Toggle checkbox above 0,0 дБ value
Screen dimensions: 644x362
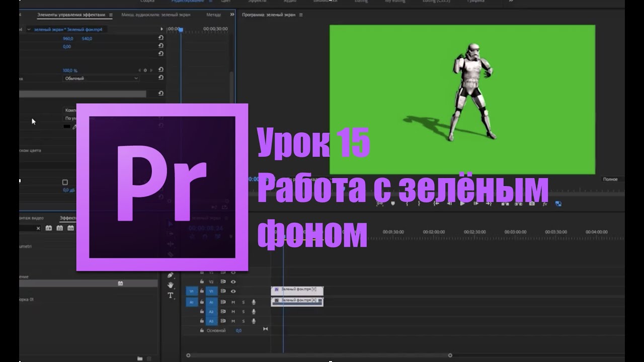pos(65,182)
